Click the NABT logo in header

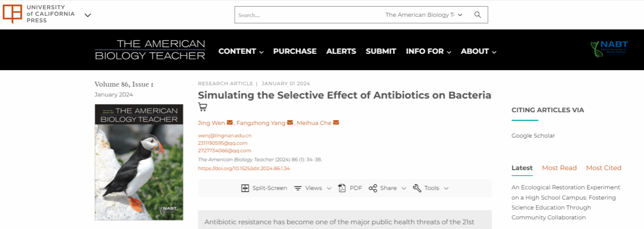coord(609,48)
